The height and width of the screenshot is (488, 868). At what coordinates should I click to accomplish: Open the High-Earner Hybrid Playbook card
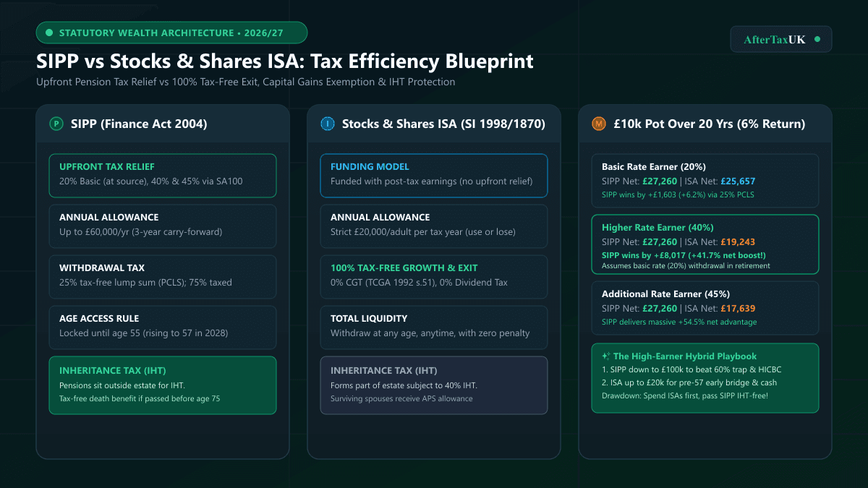pyautogui.click(x=705, y=377)
